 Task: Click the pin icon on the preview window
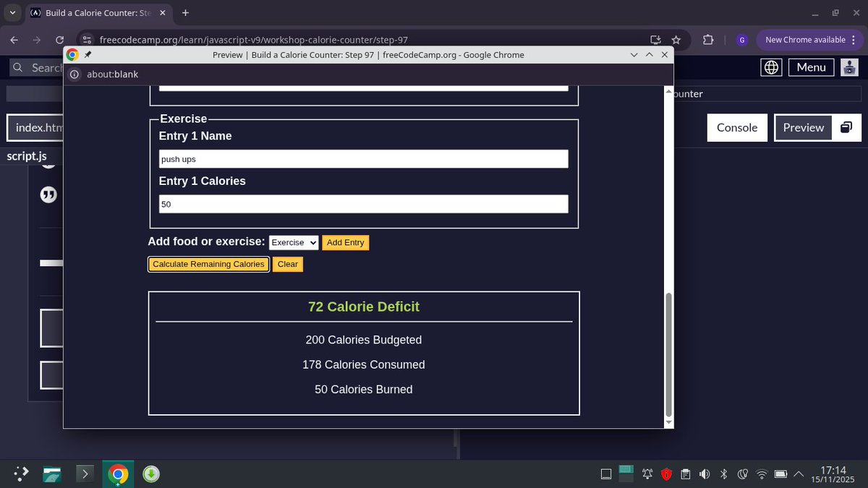coord(87,54)
